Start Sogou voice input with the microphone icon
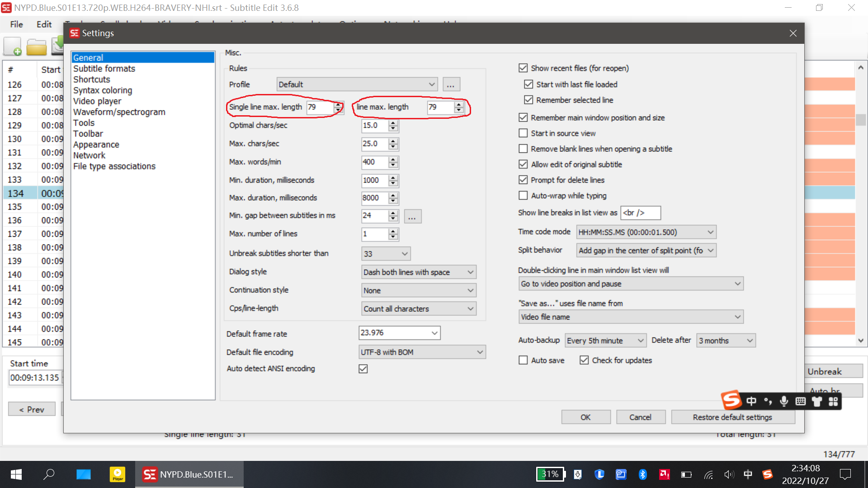The width and height of the screenshot is (868, 488). click(783, 401)
